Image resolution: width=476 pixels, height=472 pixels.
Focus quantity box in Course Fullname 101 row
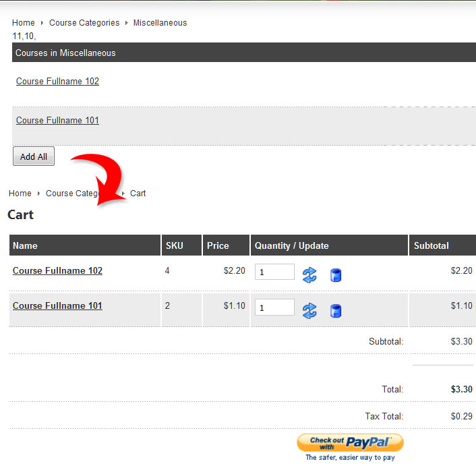tap(274, 307)
